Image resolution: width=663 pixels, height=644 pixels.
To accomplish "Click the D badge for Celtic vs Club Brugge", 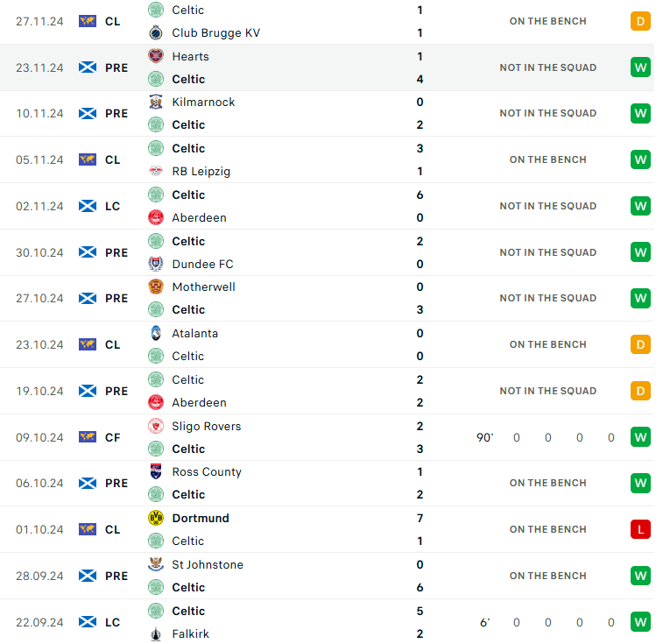I will pos(640,21).
